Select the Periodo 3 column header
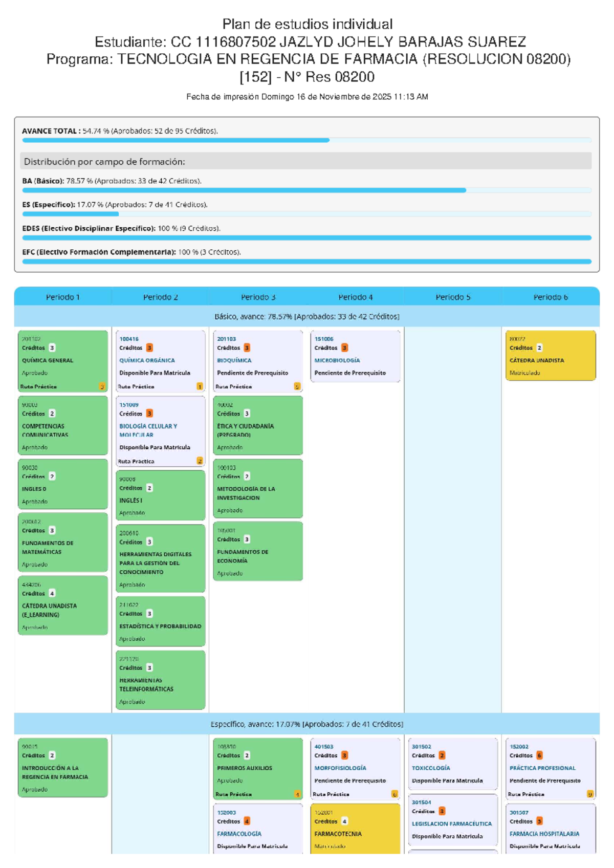Screen dimensions: 614x868 coord(258,297)
